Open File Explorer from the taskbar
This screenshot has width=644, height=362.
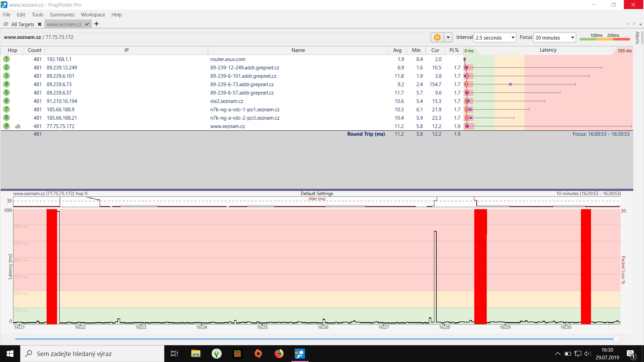tap(196, 354)
